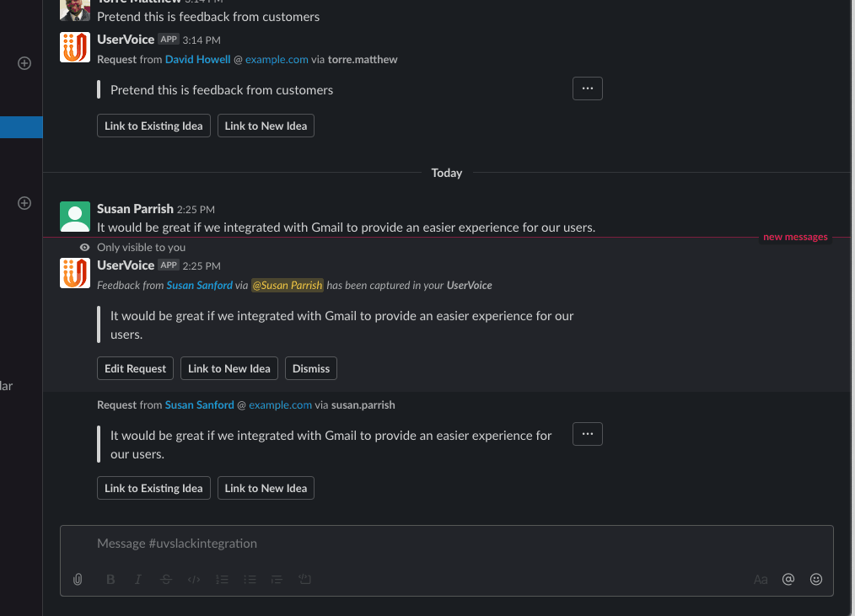Viewport: 855px width, 616px height.
Task: Click Link to New Idea under Susan Sanford request
Action: (x=266, y=489)
